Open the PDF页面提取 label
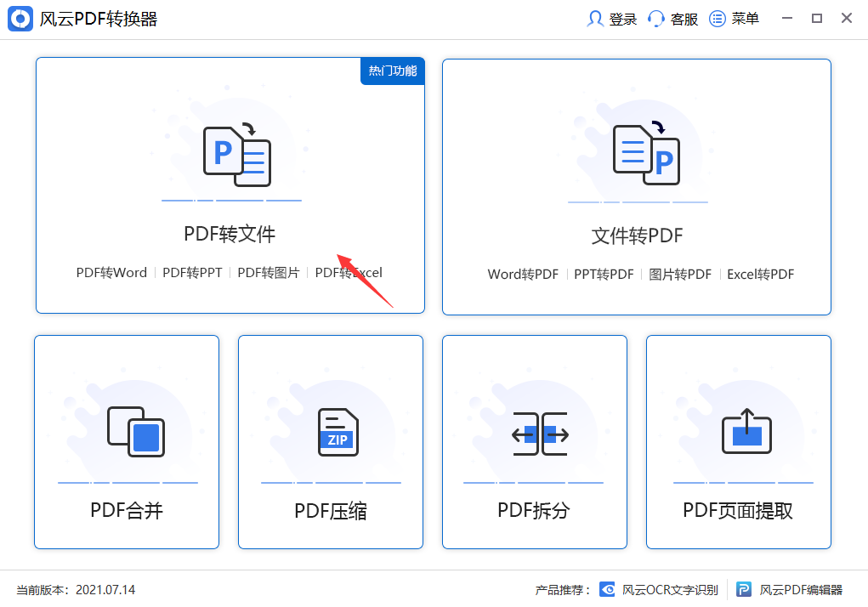The width and height of the screenshot is (868, 607). click(738, 510)
